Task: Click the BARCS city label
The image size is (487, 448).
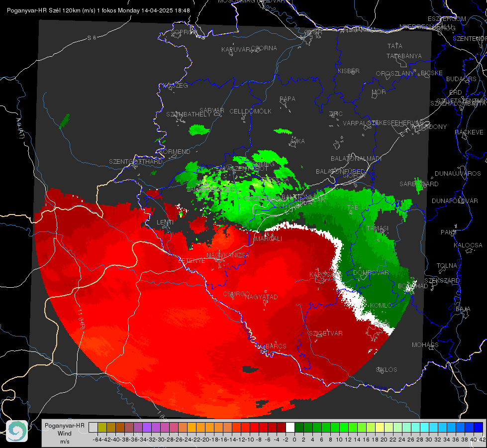Action: click(276, 346)
